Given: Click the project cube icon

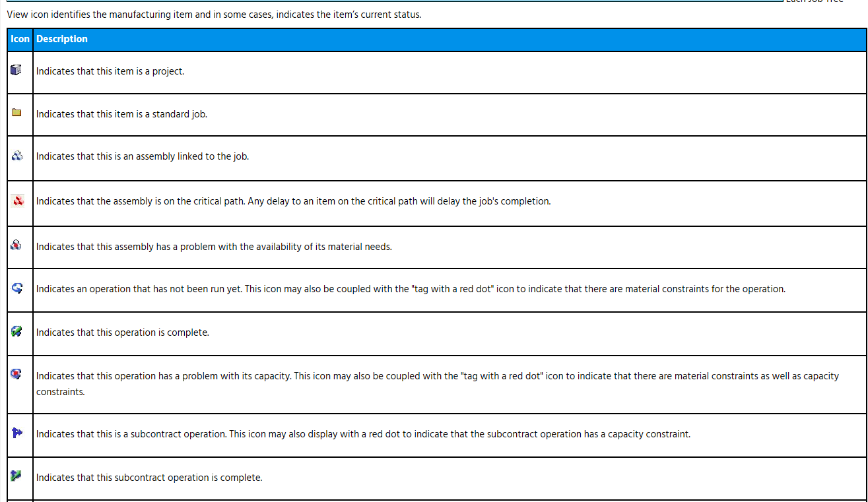Looking at the screenshot, I should (17, 69).
